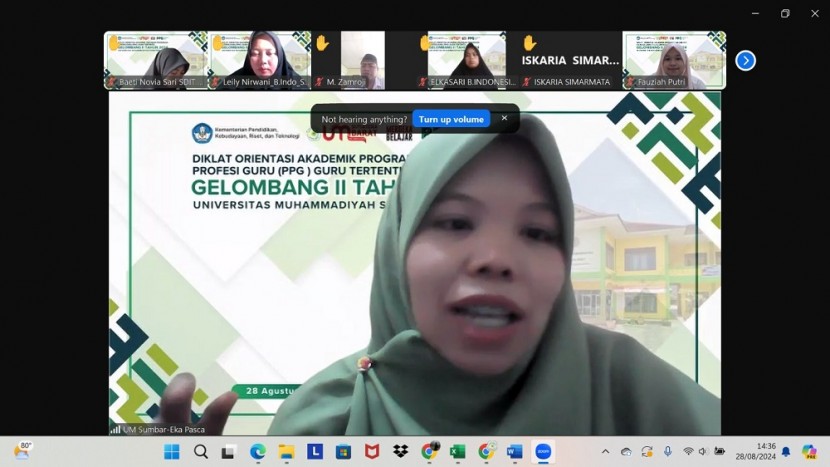830x467 pixels.
Task: Open File Explorer from taskbar
Action: coord(286,452)
